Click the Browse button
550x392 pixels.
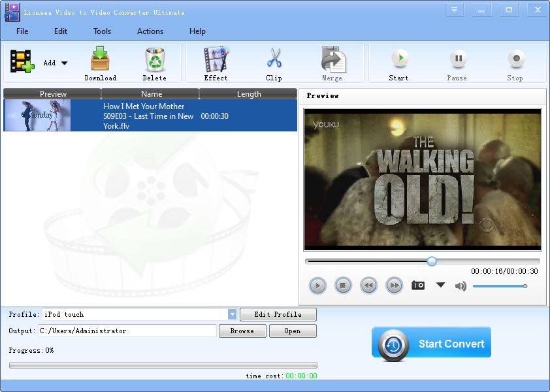point(242,331)
